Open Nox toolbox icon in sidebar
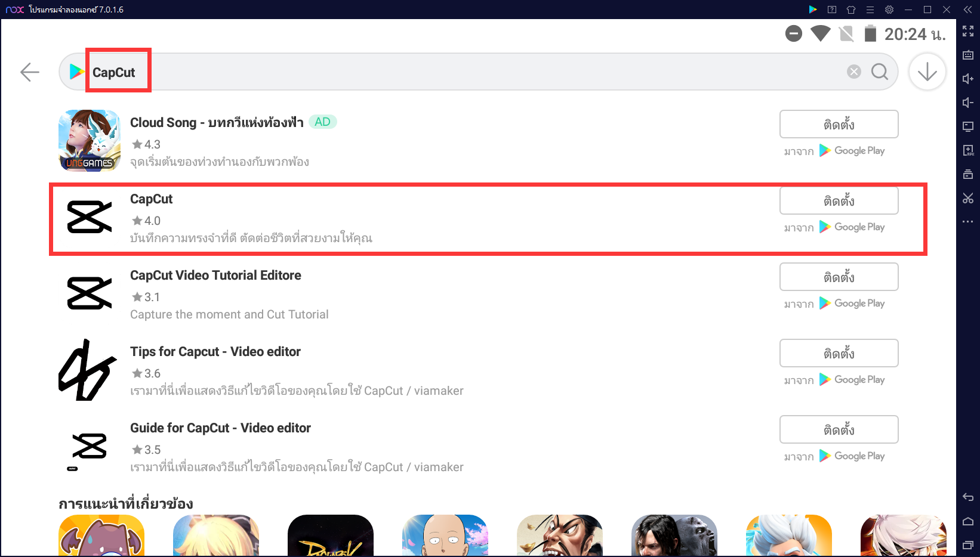This screenshot has width=980, height=557. pyautogui.click(x=968, y=174)
